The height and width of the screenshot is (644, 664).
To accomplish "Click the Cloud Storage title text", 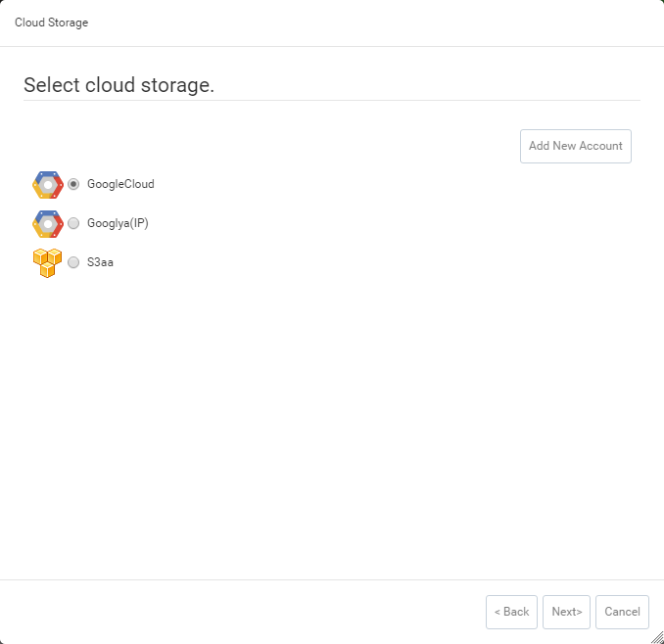I will (x=51, y=23).
